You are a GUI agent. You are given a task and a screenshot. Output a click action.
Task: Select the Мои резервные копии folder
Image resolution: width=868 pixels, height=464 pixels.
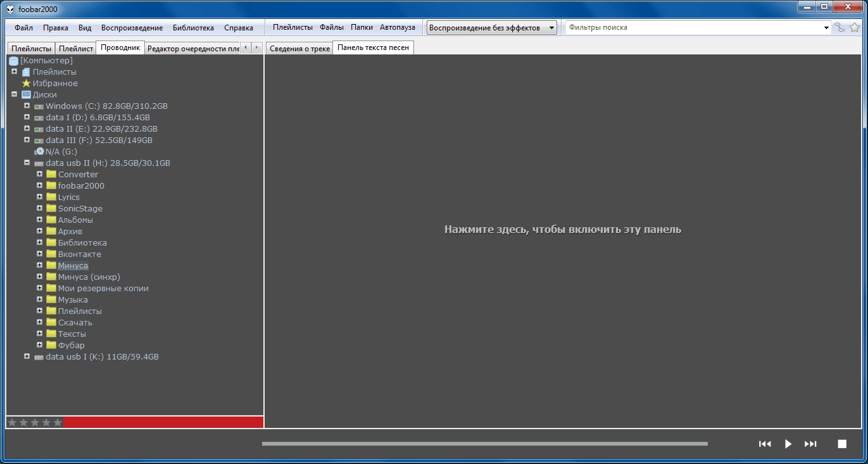103,289
